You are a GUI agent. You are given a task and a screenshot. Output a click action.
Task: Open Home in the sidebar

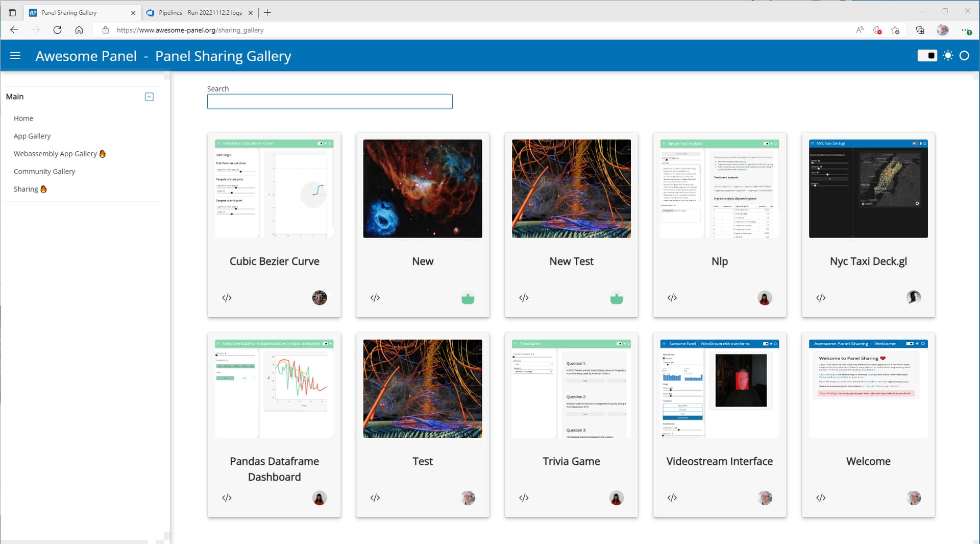(x=23, y=118)
